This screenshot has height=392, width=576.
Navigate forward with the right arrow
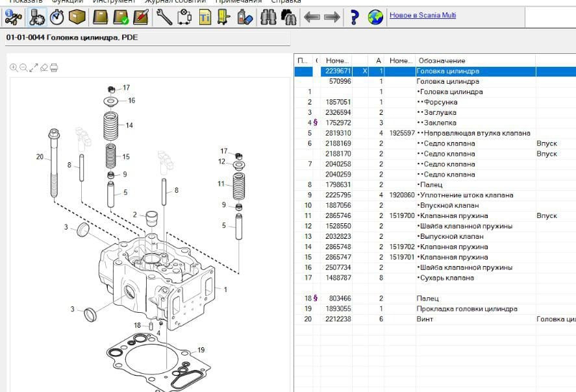coord(332,17)
